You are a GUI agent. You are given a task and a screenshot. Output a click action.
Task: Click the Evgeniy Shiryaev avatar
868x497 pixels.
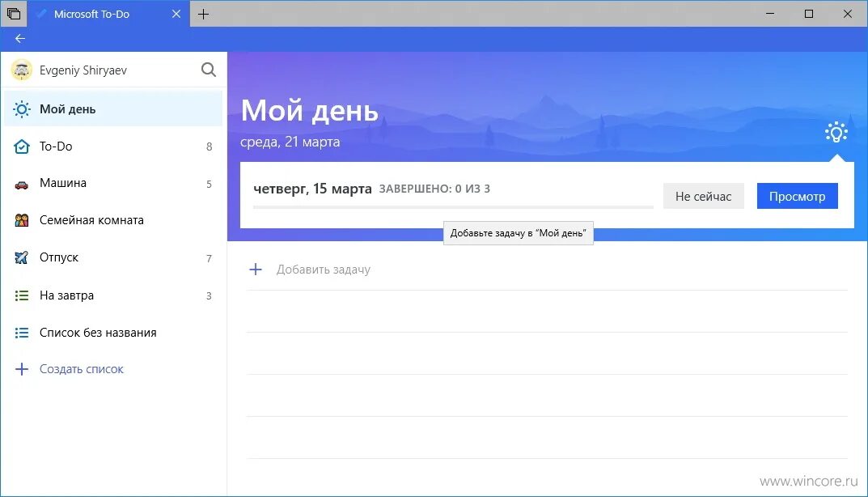click(x=22, y=70)
